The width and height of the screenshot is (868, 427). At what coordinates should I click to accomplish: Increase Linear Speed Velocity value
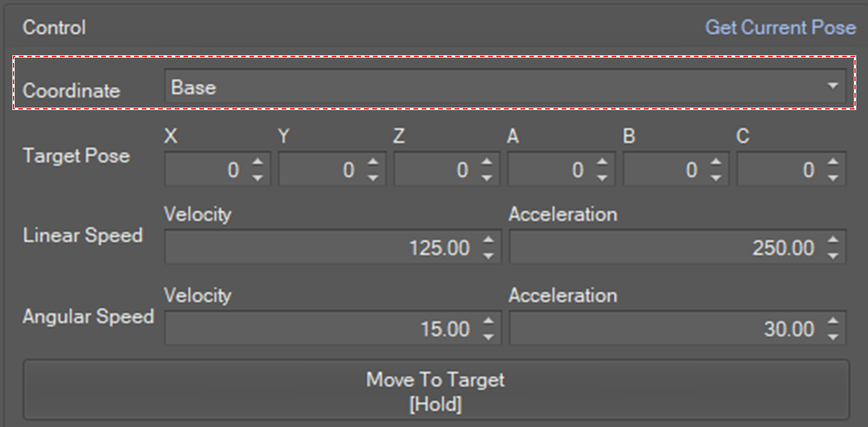pos(488,240)
